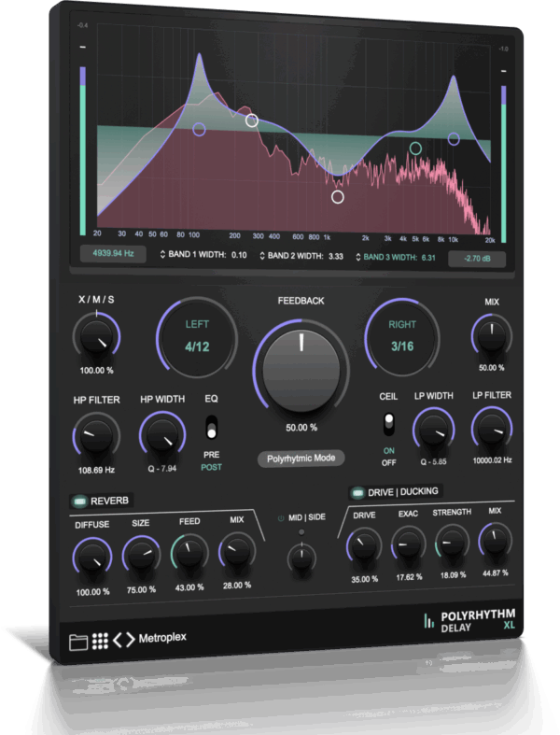Viewport: 560px width, 735px height.
Task: Click the Metroplex preset name
Action: coord(162,638)
